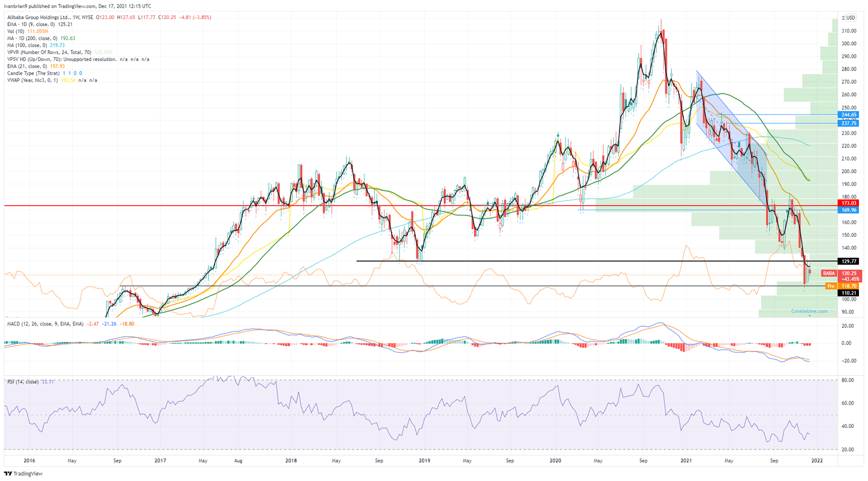Click 220.00 on the price axis
Viewport: 868px width, 481px height.
849,146
